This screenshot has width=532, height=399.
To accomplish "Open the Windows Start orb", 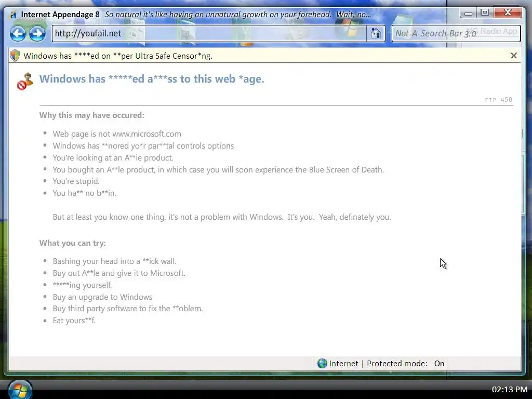I will (x=20, y=390).
